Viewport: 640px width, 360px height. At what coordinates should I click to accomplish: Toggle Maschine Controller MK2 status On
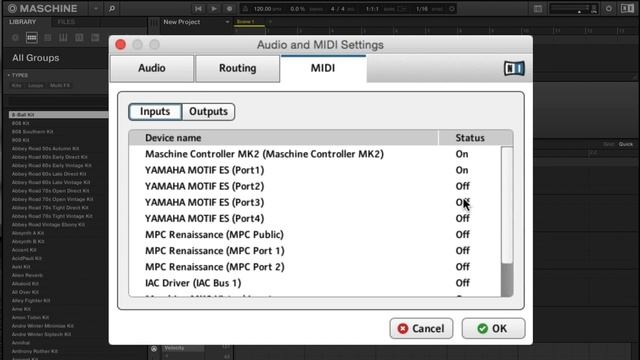[462, 154]
